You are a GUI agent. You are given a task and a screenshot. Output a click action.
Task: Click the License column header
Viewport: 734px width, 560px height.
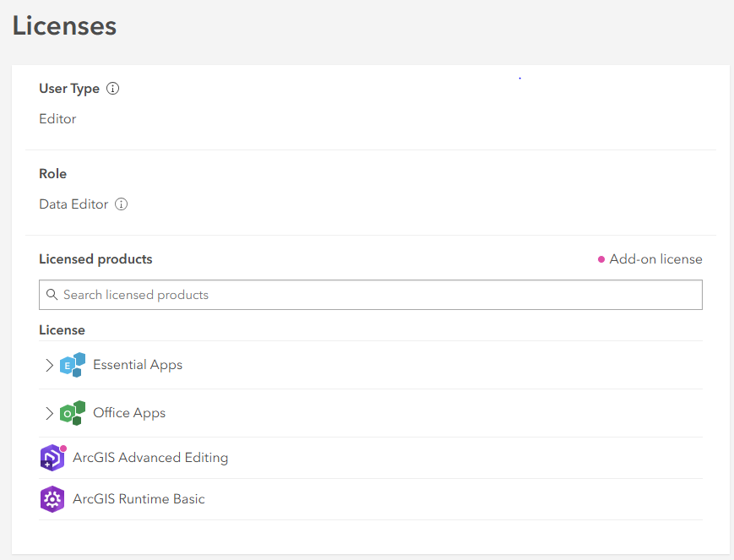coord(62,329)
